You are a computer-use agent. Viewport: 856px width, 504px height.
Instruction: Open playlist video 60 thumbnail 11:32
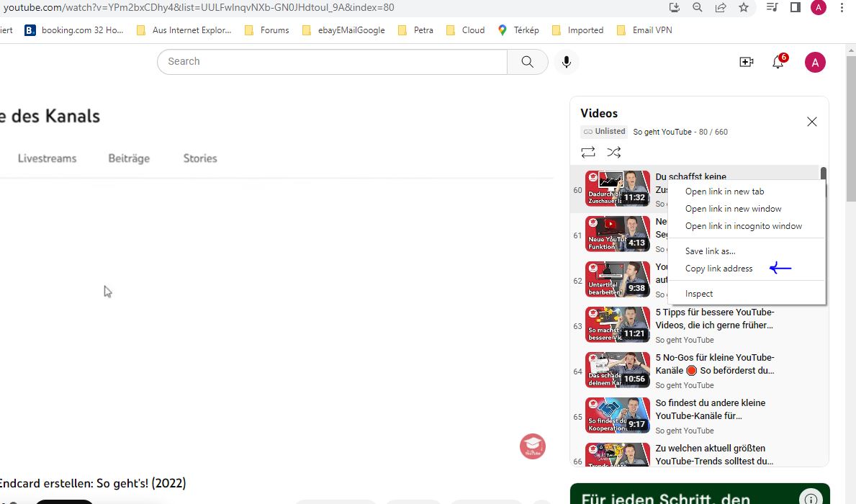[618, 189]
